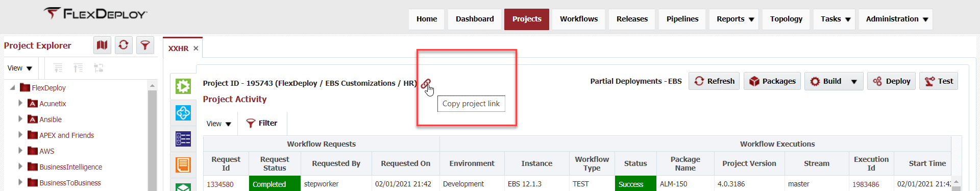Viewport: 980px width, 191px height.
Task: Expand the APEX and Friends folder
Action: click(x=20, y=135)
